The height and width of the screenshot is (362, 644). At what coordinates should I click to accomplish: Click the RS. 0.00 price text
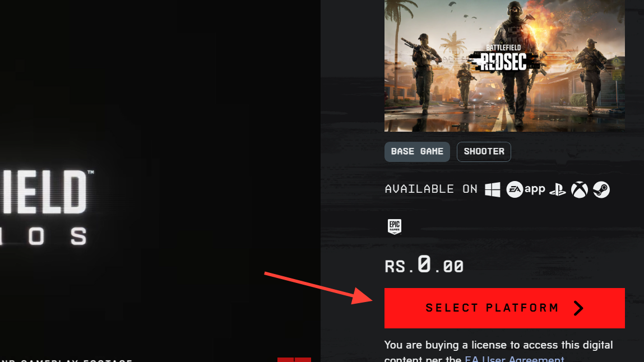click(424, 264)
